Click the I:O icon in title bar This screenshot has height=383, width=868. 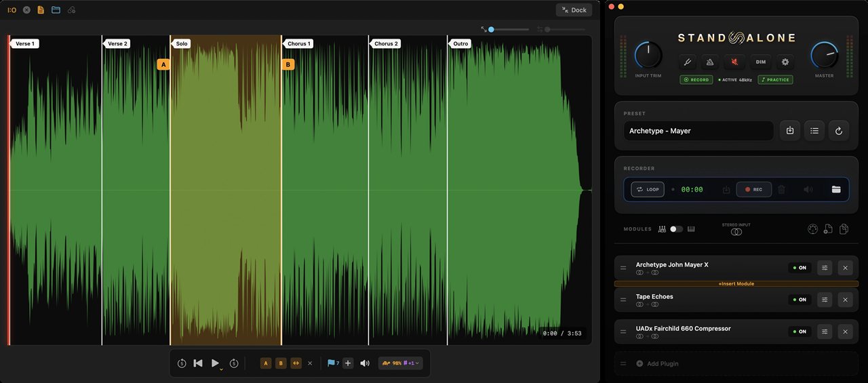pos(12,10)
